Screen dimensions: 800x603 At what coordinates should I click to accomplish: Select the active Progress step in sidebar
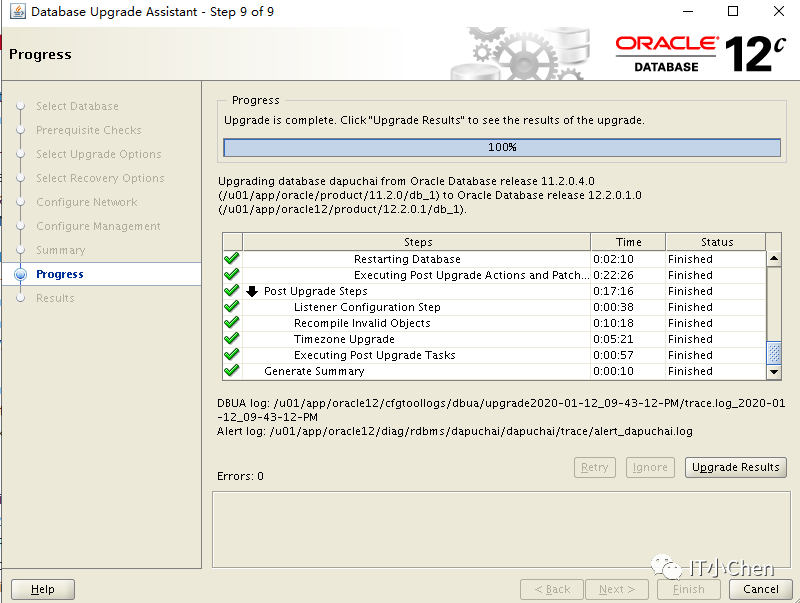coord(60,274)
